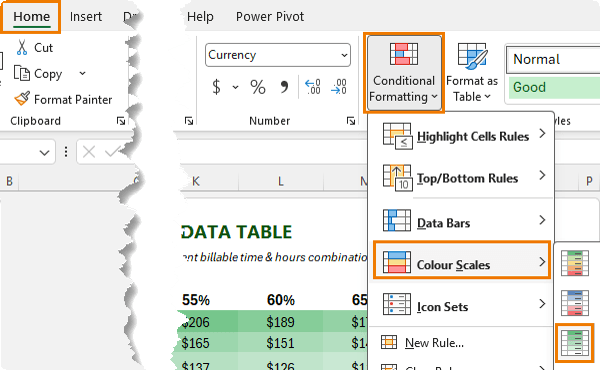600x370 pixels.
Task: Click the Data Bars icon
Action: tap(397, 220)
